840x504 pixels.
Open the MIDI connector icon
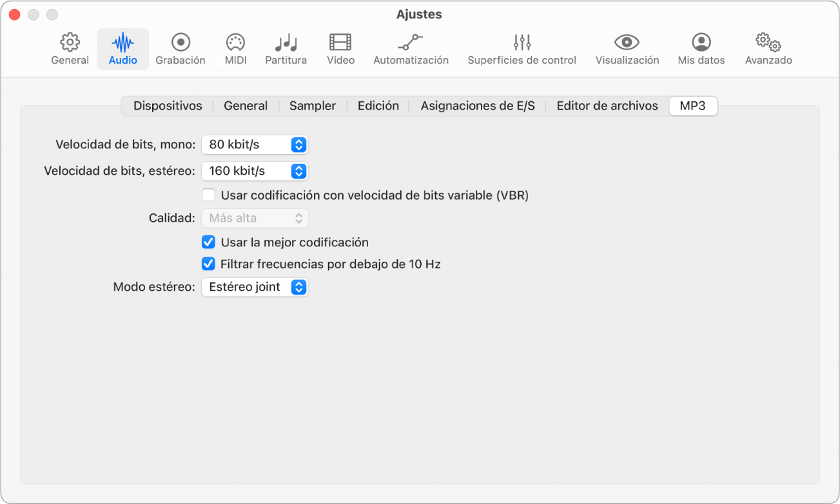235,43
